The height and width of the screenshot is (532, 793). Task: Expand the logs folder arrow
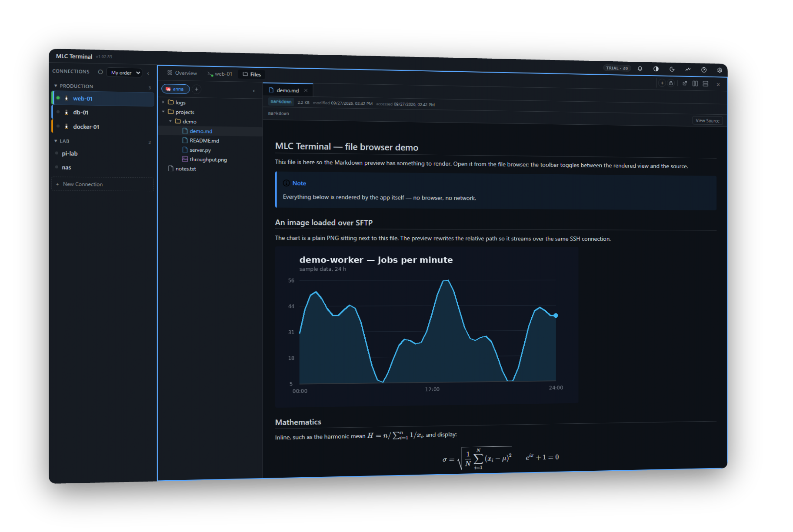[163, 102]
